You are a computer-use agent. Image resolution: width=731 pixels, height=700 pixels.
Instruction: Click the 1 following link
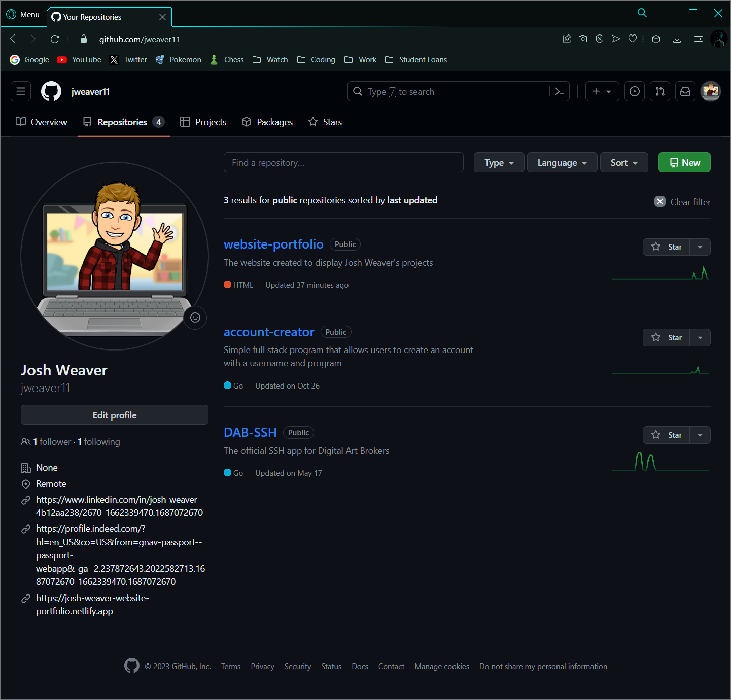pyautogui.click(x=99, y=442)
